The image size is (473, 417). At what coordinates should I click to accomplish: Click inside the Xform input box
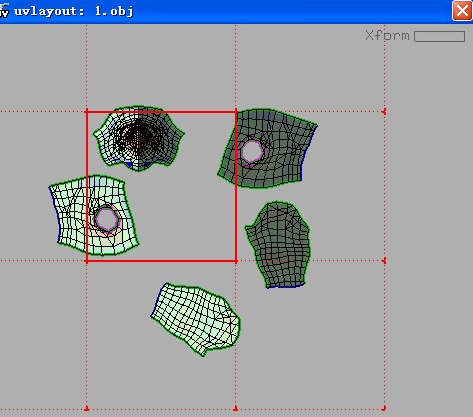439,36
